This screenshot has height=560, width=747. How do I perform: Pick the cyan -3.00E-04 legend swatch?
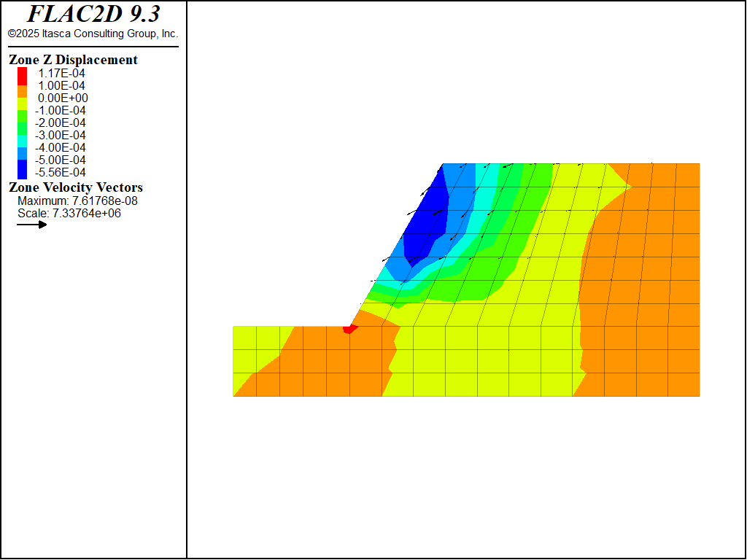coord(23,136)
